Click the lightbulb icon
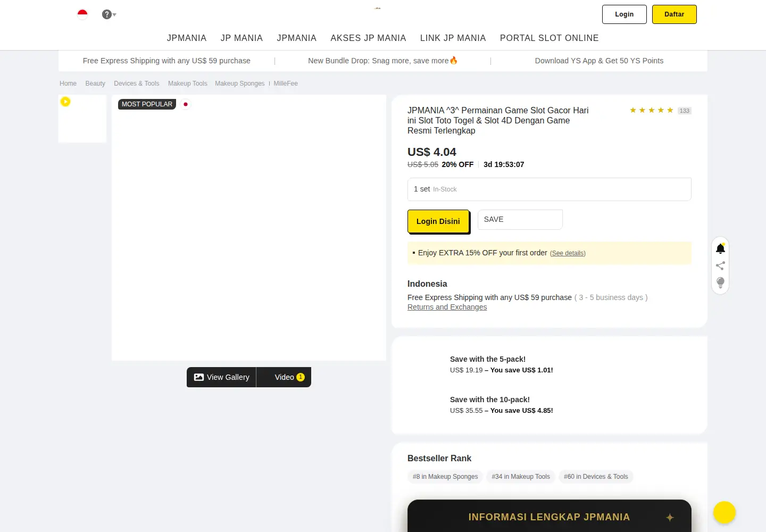 pyautogui.click(x=720, y=282)
